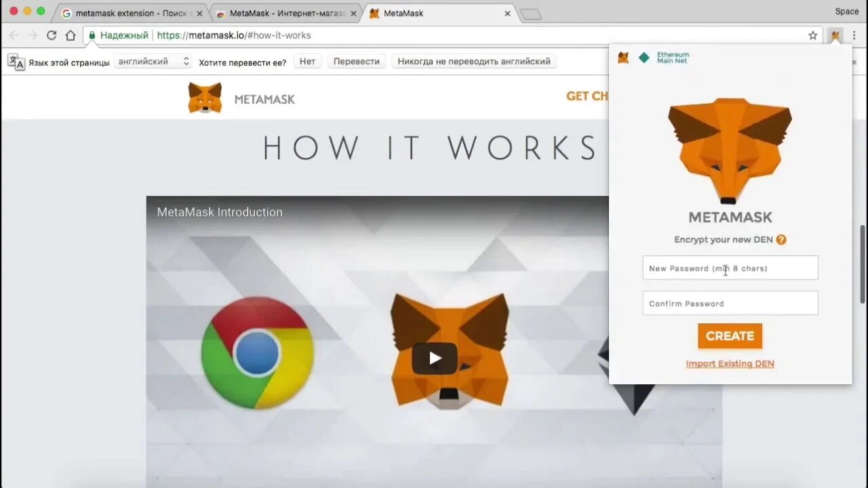Click the page vertical scrollbar thumb

pos(863,264)
